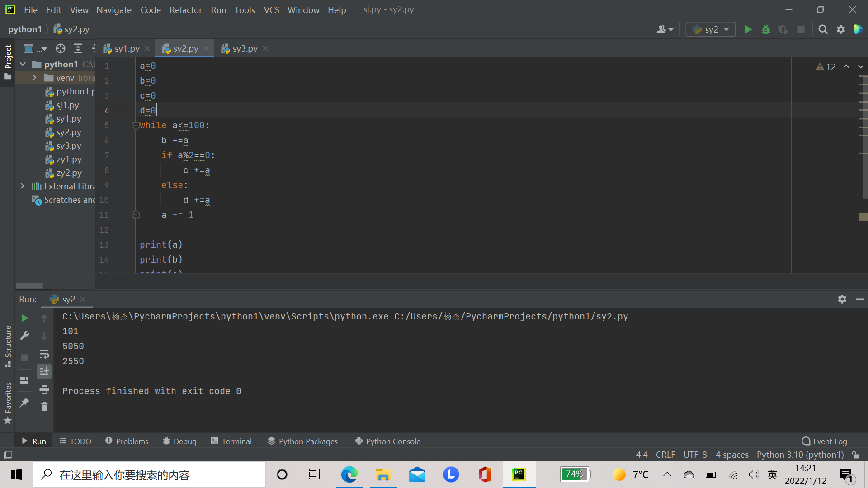Toggle the Favorites side panel

coord(8,403)
